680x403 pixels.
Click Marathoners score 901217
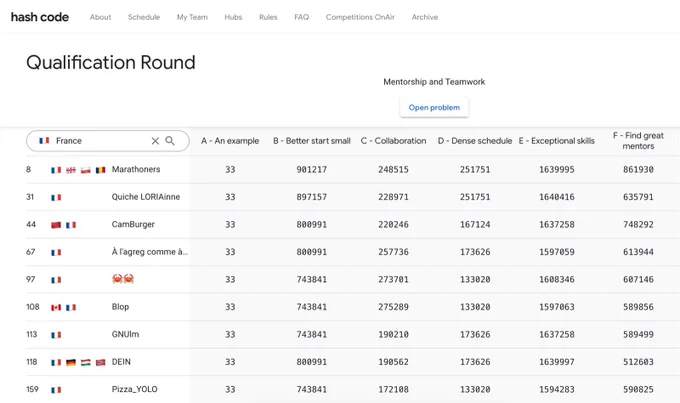(311, 170)
